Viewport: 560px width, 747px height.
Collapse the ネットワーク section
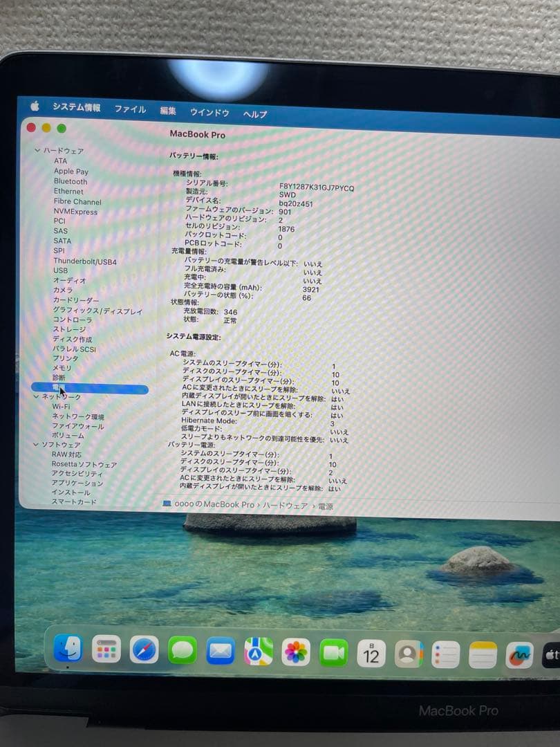(x=36, y=396)
